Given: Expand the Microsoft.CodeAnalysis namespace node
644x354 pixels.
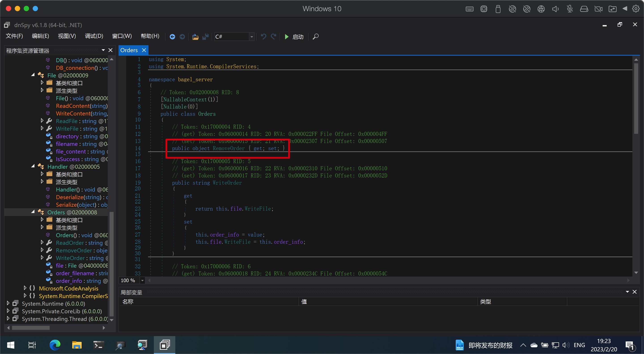Looking at the screenshot, I should pos(25,288).
